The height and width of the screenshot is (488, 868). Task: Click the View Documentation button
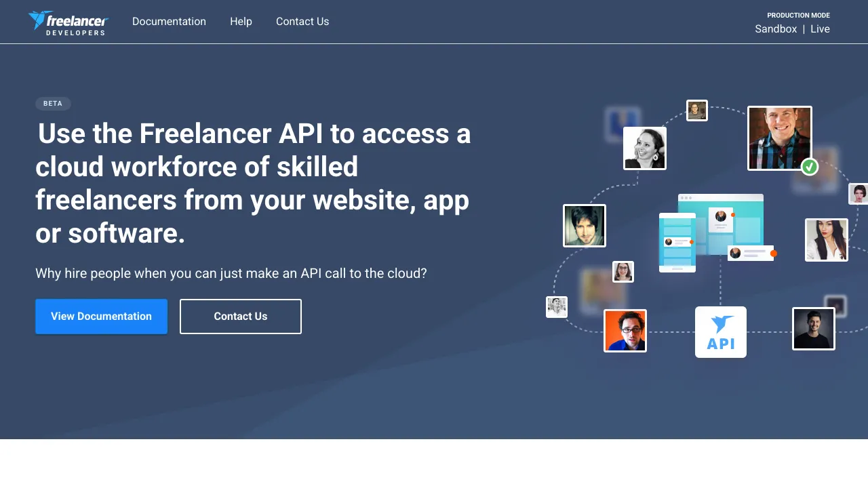pos(101,317)
